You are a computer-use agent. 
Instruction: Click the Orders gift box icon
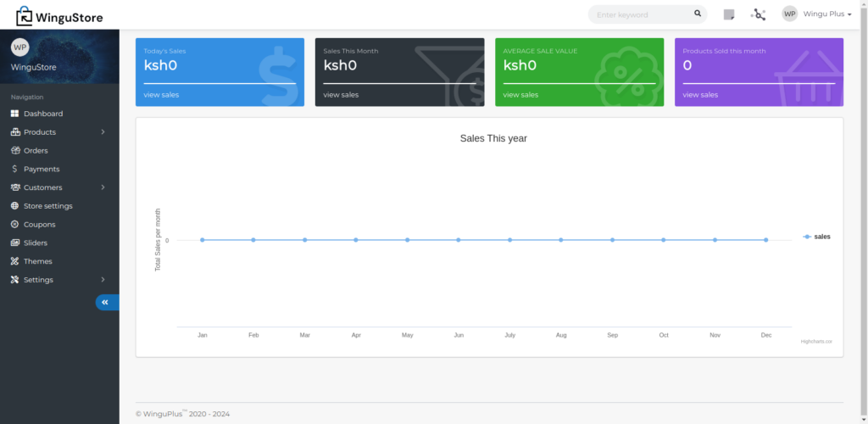pos(15,151)
